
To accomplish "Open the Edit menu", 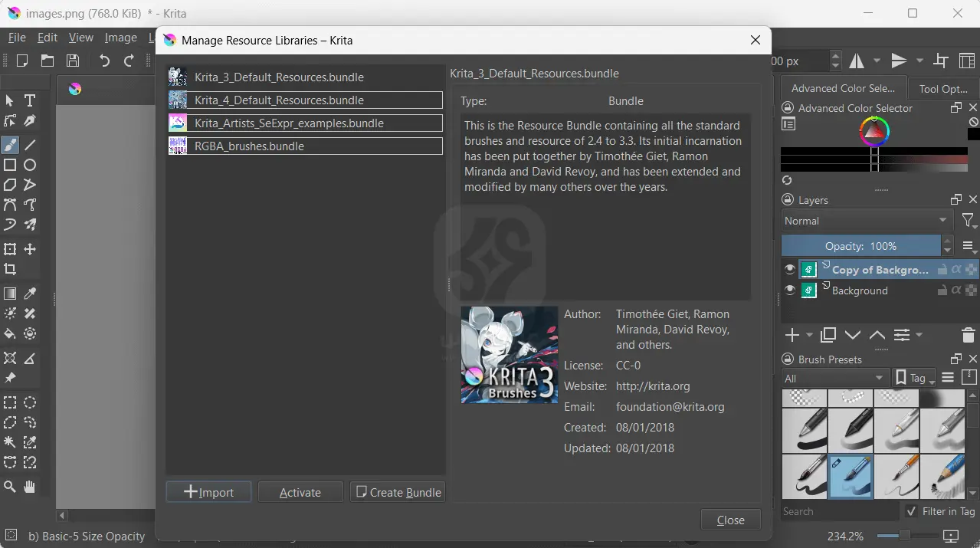I will (x=48, y=37).
